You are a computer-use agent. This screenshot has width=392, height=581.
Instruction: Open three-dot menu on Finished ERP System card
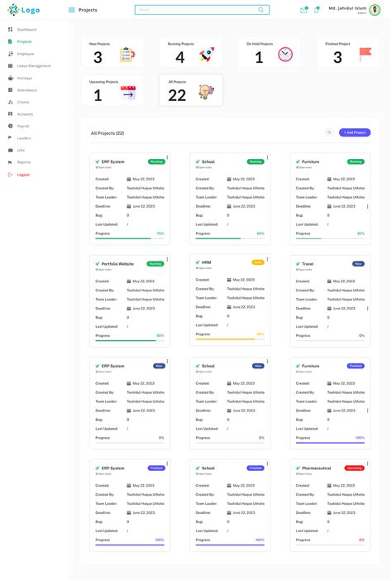pos(167,463)
